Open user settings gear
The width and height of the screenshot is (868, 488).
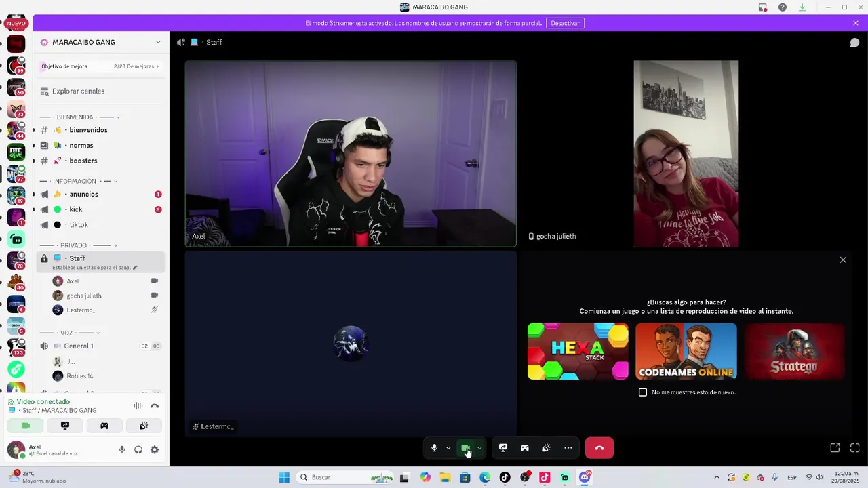[x=155, y=449]
